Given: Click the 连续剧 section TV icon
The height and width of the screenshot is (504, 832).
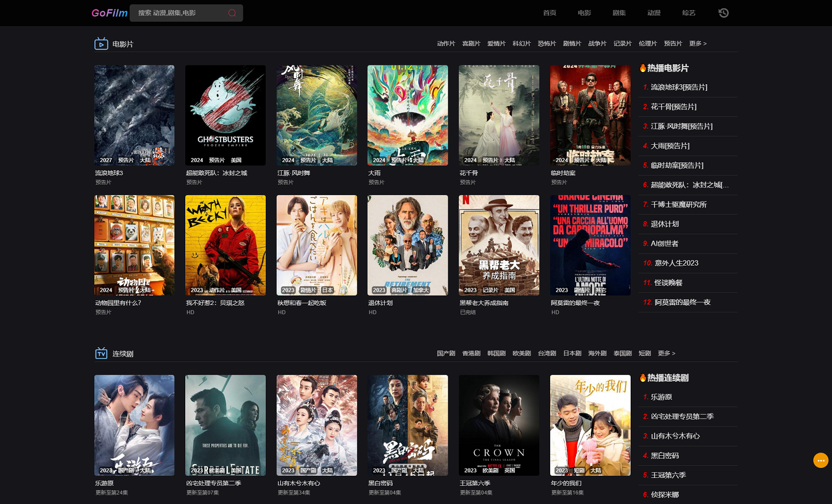Looking at the screenshot, I should (x=101, y=353).
